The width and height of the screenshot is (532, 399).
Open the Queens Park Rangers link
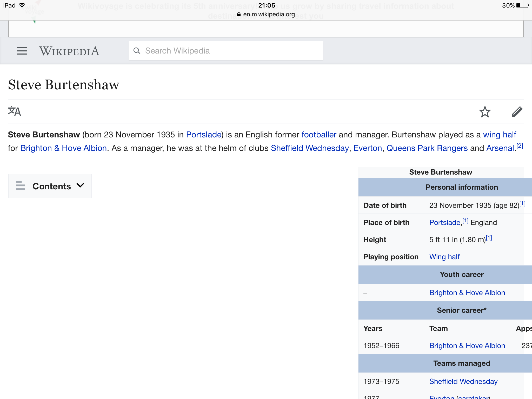[427, 148]
